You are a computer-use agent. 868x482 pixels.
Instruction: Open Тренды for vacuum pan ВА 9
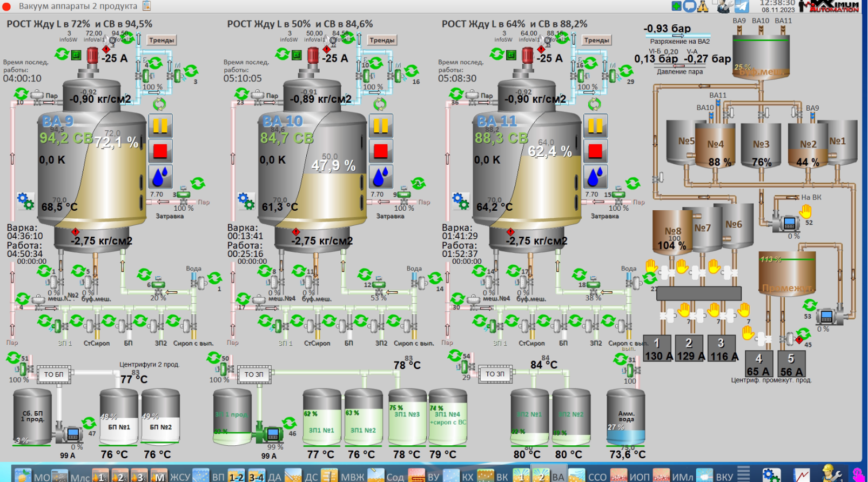pyautogui.click(x=162, y=40)
